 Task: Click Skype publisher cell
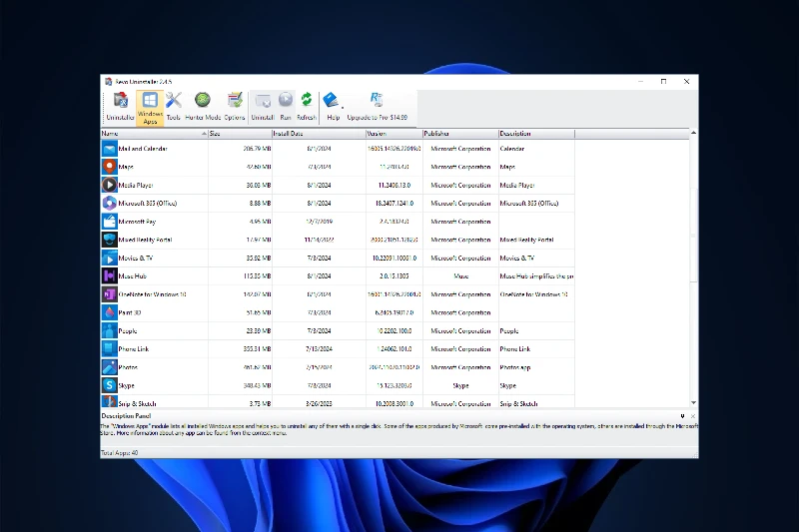tap(460, 386)
